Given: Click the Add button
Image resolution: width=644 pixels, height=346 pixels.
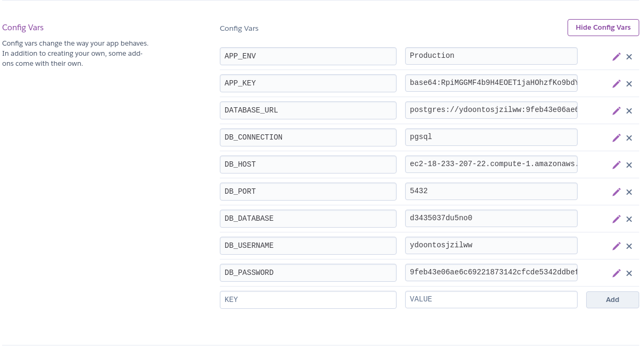Looking at the screenshot, I should pos(612,299).
